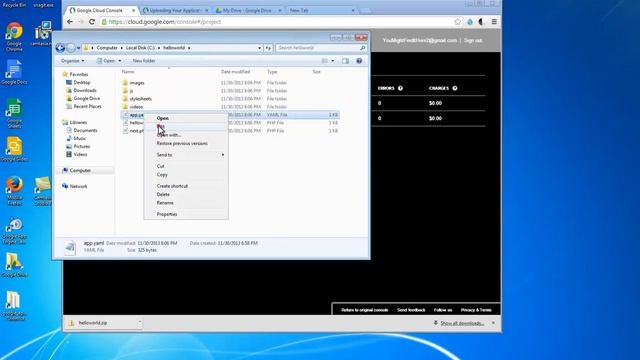This screenshot has width=640, height=360.
Task: Open Google App Engine Launcher desktop icon
Action: tap(14, 231)
